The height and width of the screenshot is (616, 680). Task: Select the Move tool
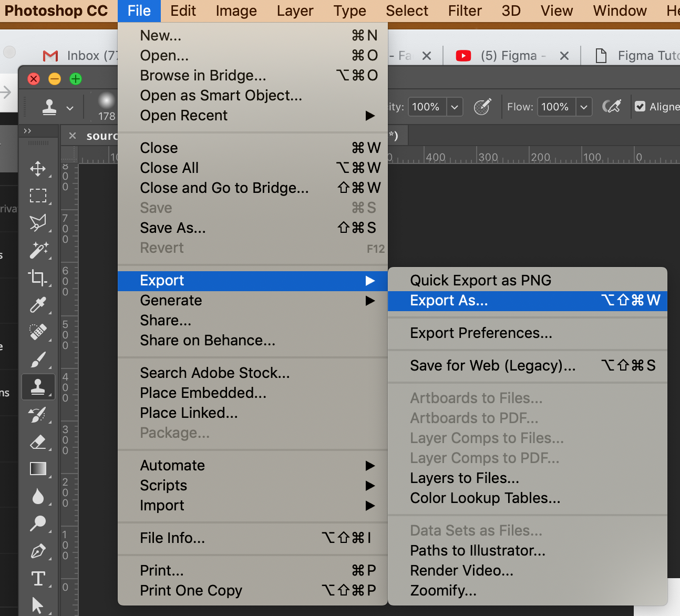click(x=38, y=169)
